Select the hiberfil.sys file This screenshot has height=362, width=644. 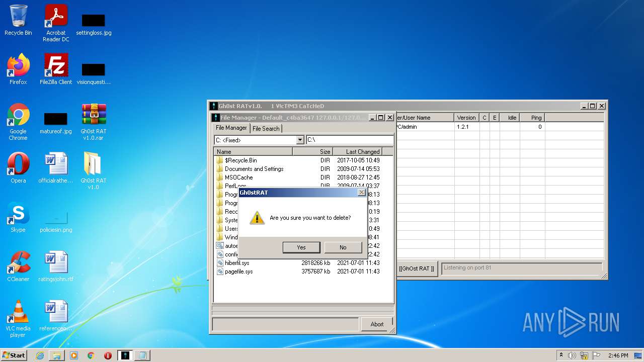(x=237, y=263)
